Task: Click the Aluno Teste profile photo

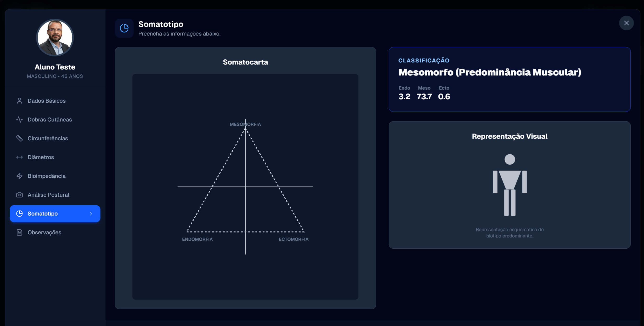Action: (x=55, y=38)
